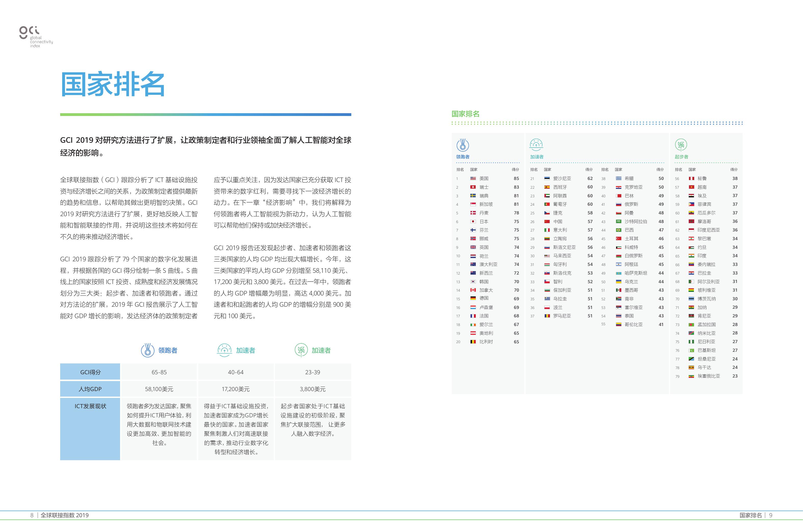Click the pinwheel icon above the 起步者 ranking list
Screen dimensions: 803x532
pyautogui.click(x=681, y=145)
